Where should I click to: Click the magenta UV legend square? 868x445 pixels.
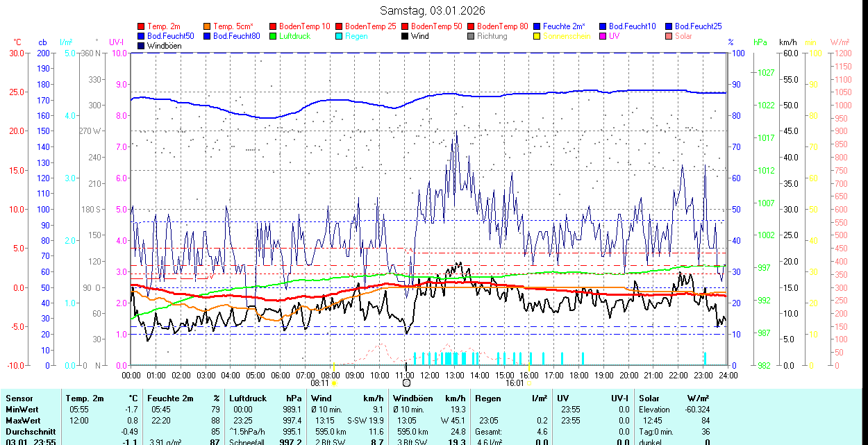pos(603,36)
